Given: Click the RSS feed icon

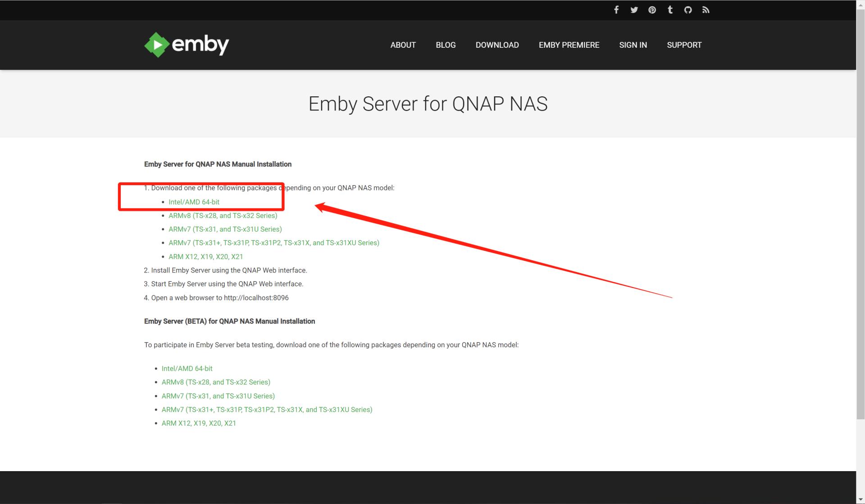Looking at the screenshot, I should coord(706,10).
